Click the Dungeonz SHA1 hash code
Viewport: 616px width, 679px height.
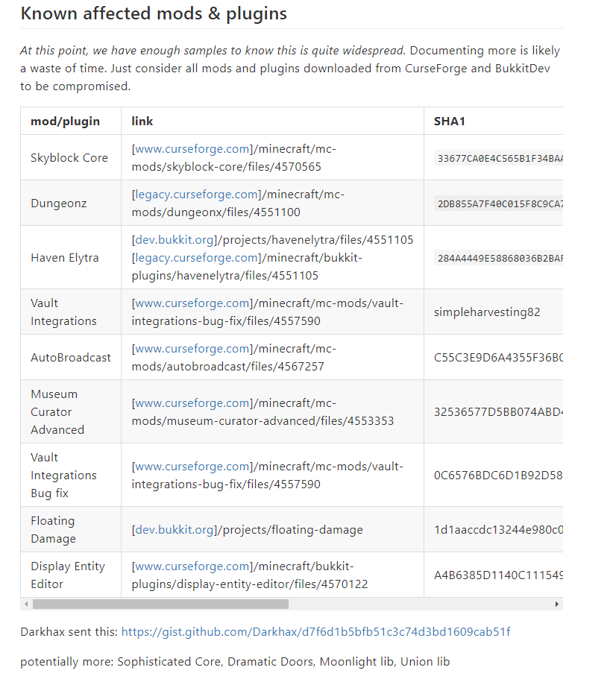[499, 203]
